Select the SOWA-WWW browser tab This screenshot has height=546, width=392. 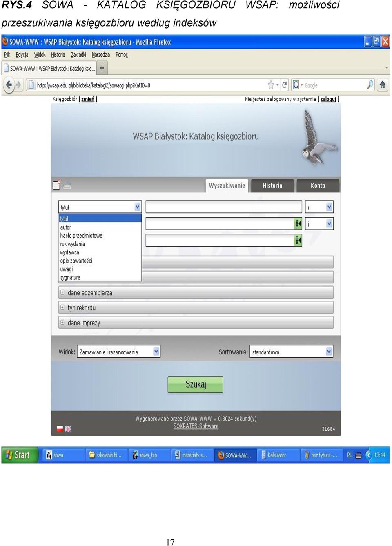click(x=49, y=68)
